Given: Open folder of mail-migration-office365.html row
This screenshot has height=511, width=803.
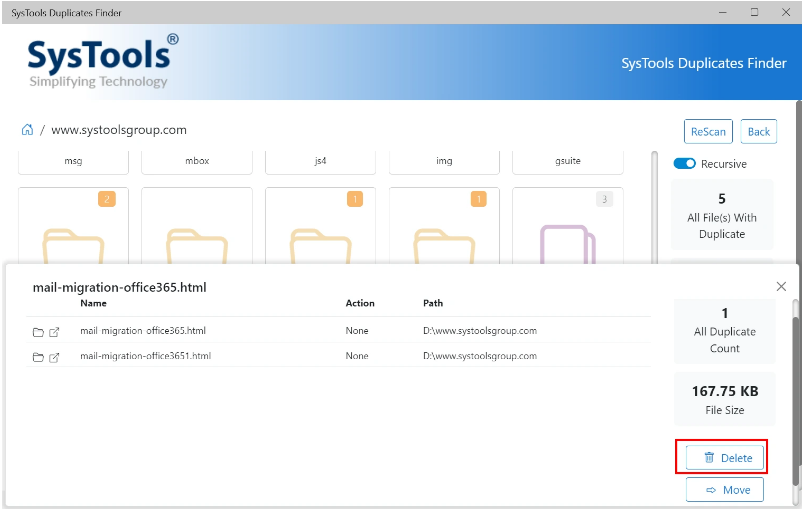Looking at the screenshot, I should 38,332.
